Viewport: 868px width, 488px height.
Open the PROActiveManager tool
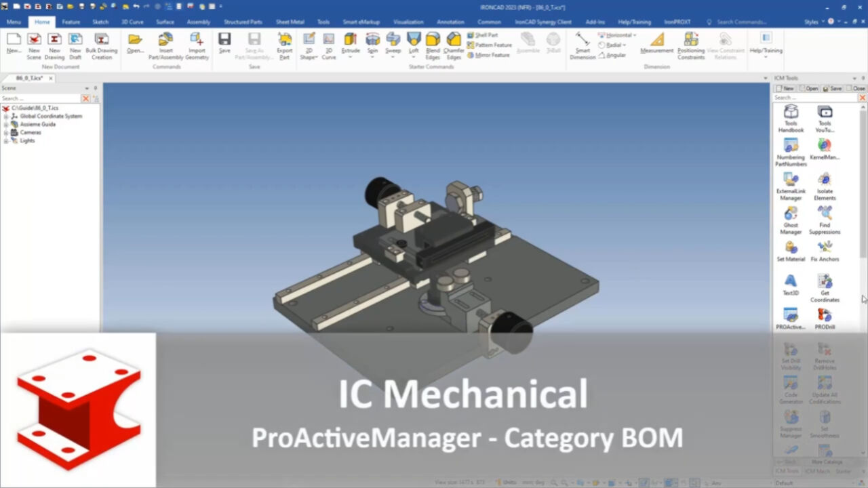click(791, 317)
